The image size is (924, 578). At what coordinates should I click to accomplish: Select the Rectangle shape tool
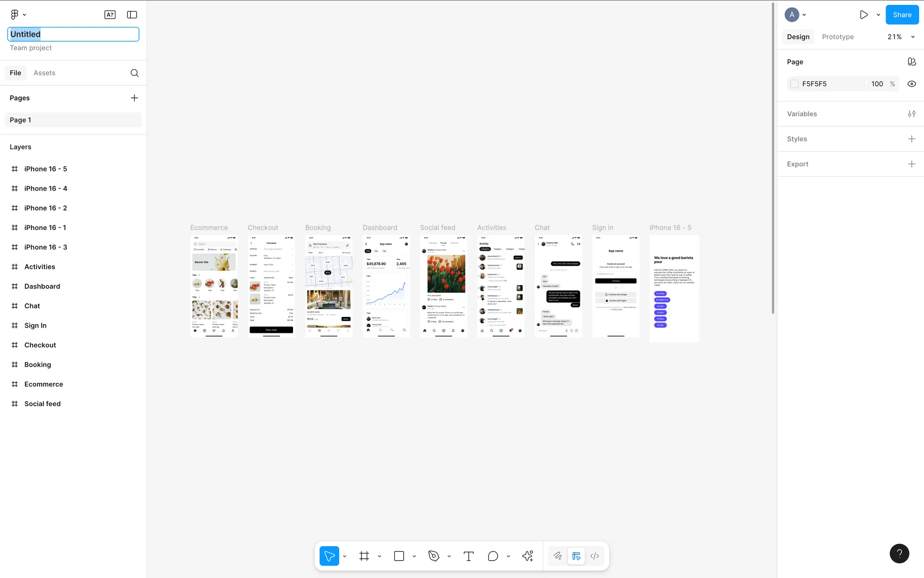[399, 556]
